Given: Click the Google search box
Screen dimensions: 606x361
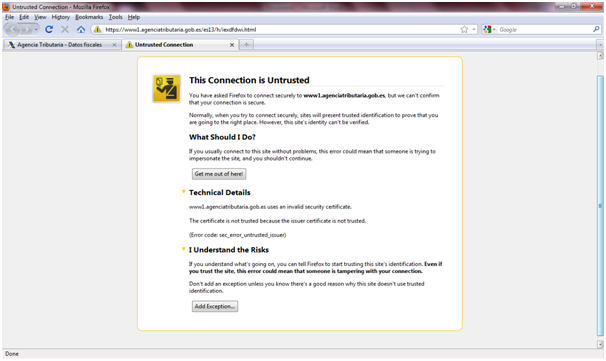Looking at the screenshot, I should click(x=545, y=29).
